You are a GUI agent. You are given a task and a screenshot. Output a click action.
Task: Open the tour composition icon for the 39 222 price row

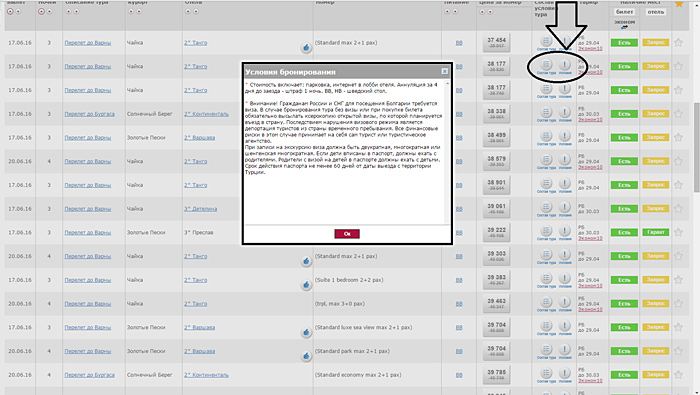pos(546,230)
